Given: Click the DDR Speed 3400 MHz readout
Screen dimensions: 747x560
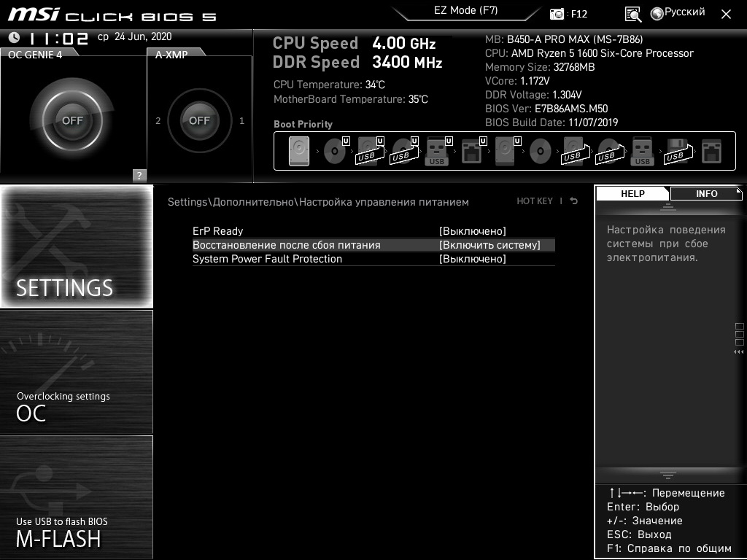Looking at the screenshot, I should (357, 63).
